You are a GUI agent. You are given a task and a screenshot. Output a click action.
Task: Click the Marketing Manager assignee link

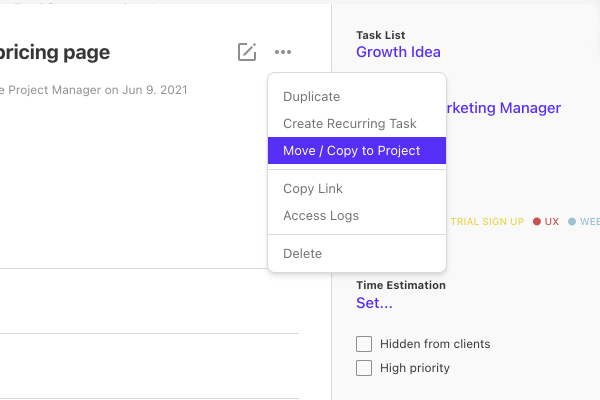coord(504,108)
